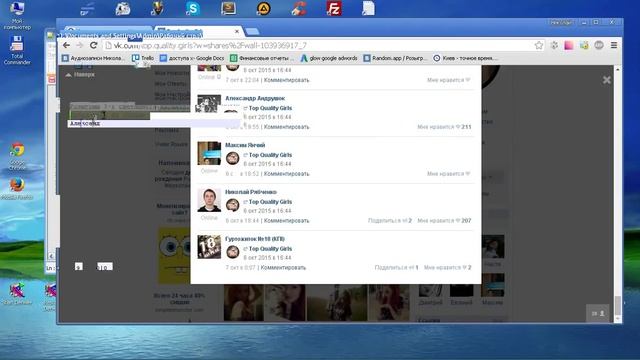Click the address bar URL

(x=318, y=45)
